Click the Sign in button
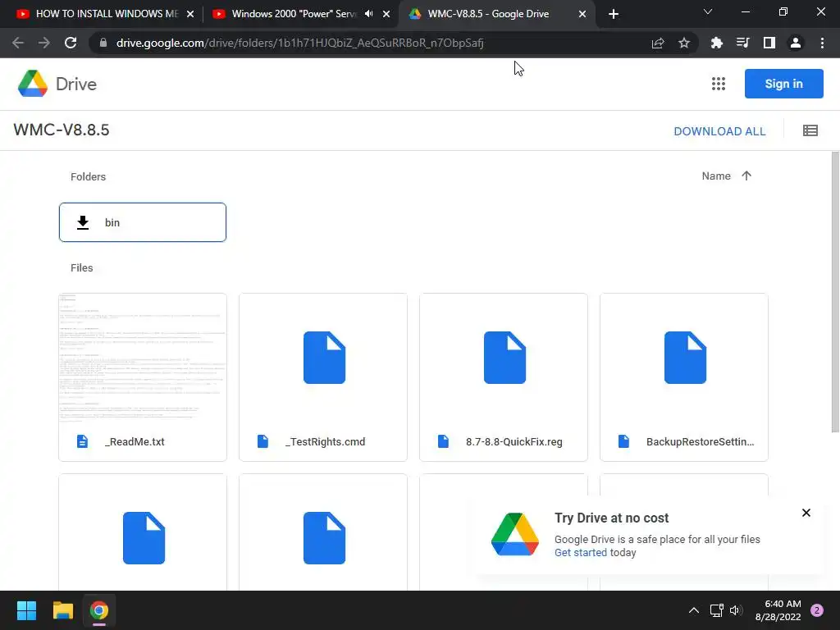The image size is (840, 630). click(783, 84)
